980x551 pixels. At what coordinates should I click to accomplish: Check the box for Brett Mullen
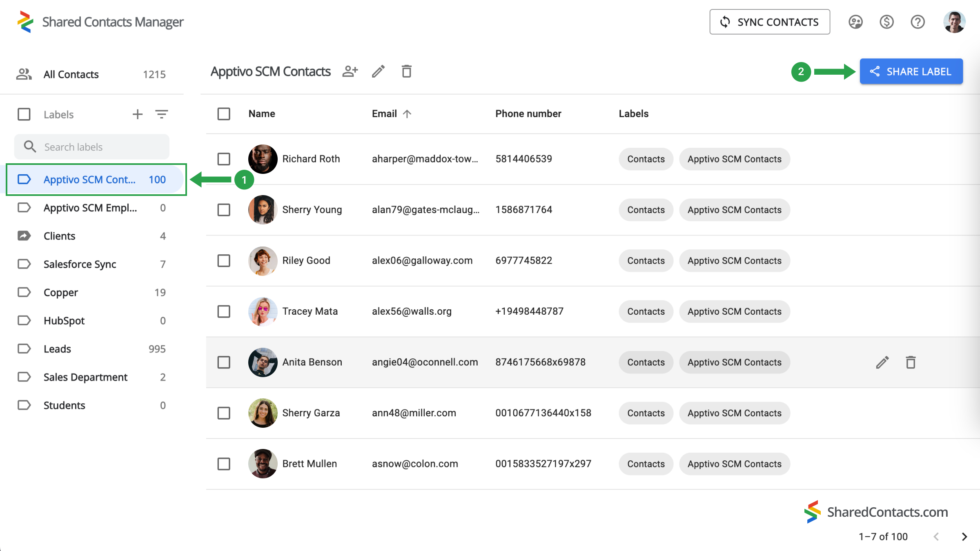(x=224, y=464)
